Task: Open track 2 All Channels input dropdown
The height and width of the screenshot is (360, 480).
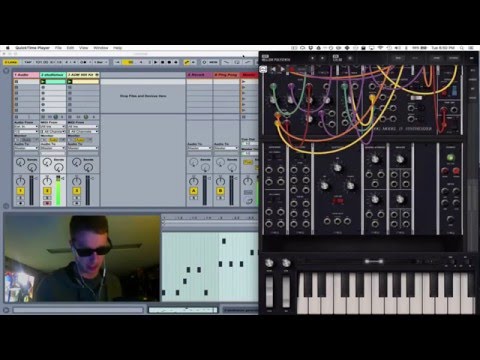Action: [x=53, y=132]
